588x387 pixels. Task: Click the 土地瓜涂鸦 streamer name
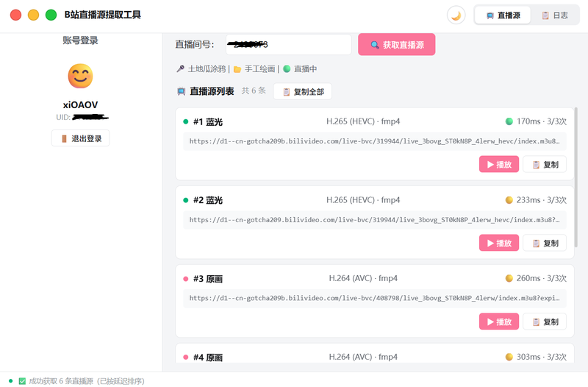207,69
